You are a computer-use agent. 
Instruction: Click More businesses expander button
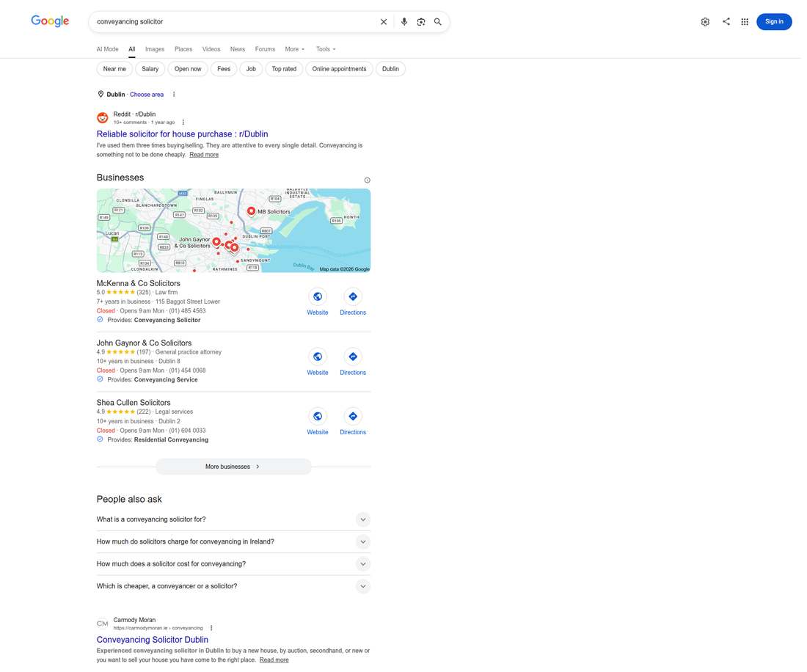[233, 467]
